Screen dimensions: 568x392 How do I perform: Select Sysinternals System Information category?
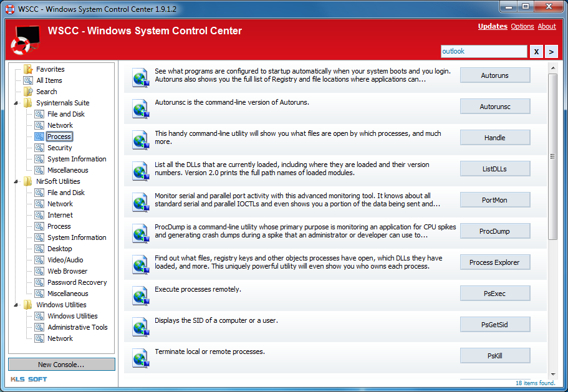(x=77, y=159)
